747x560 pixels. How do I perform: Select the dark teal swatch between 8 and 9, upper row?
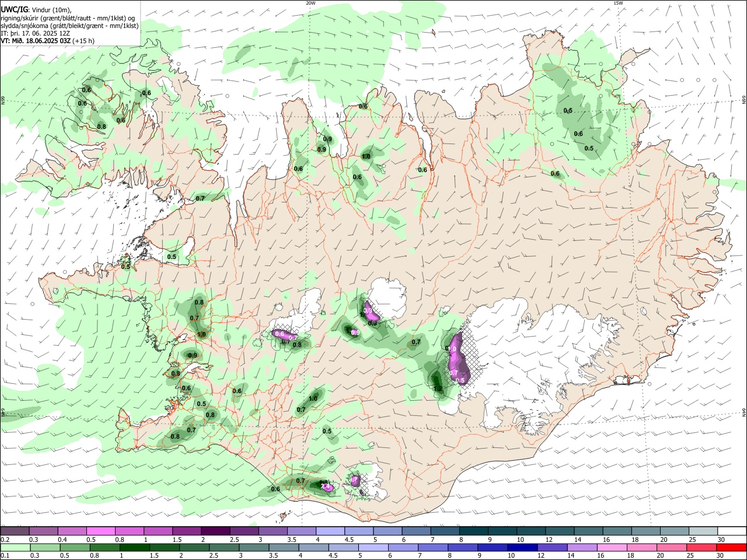pyautogui.click(x=473, y=531)
